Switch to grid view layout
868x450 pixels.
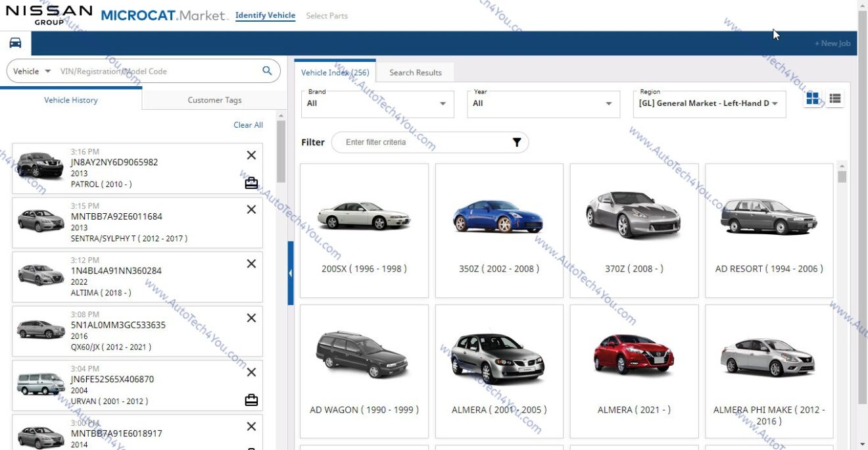pyautogui.click(x=813, y=99)
